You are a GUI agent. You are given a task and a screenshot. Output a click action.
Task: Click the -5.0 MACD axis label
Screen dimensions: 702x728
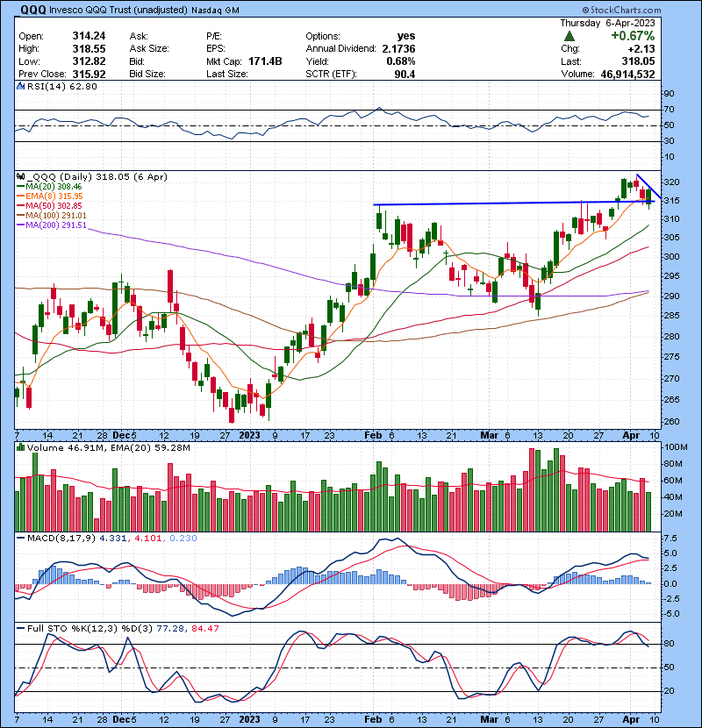671,614
